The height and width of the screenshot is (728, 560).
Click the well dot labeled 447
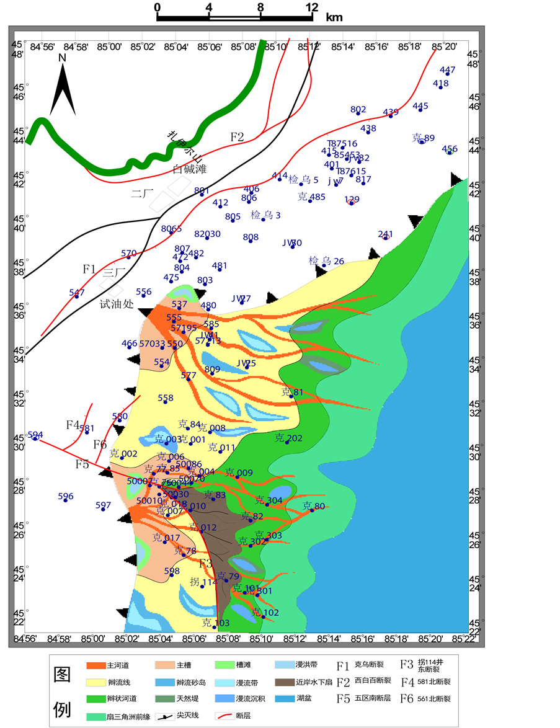pos(447,74)
